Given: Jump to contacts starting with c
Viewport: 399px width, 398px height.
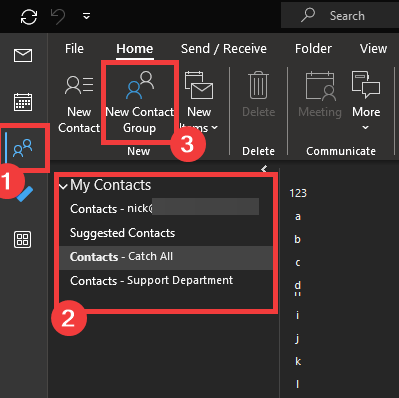Looking at the screenshot, I should coord(298,263).
